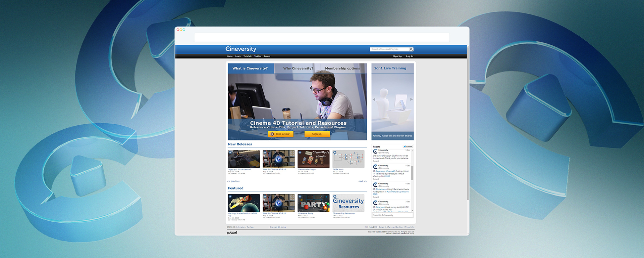Image resolution: width=644 pixels, height=258 pixels.
Task: Click the search magnifier icon
Action: pyautogui.click(x=411, y=49)
